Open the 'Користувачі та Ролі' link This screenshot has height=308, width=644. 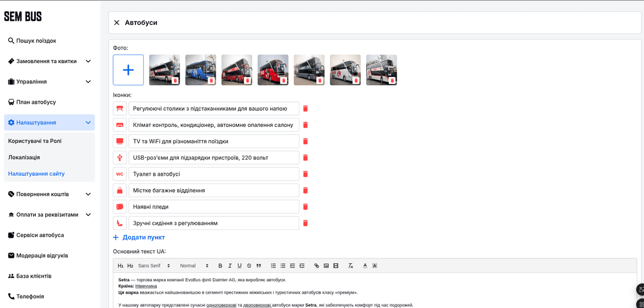(35, 141)
